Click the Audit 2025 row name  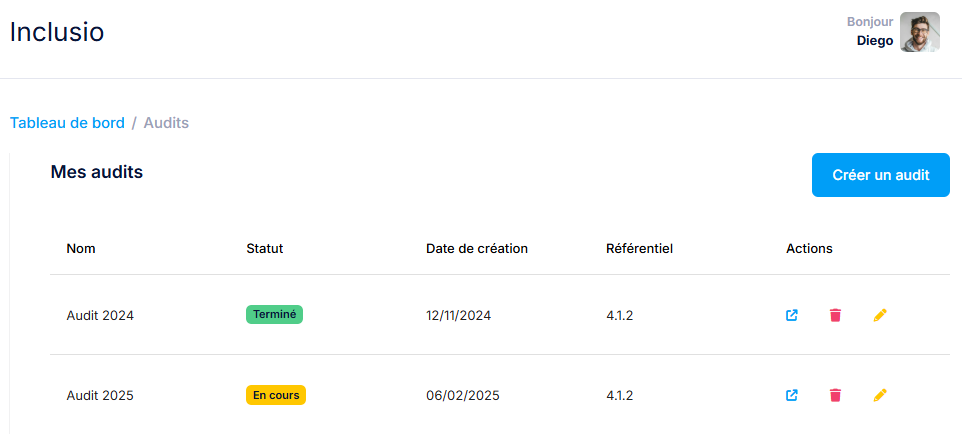point(100,395)
